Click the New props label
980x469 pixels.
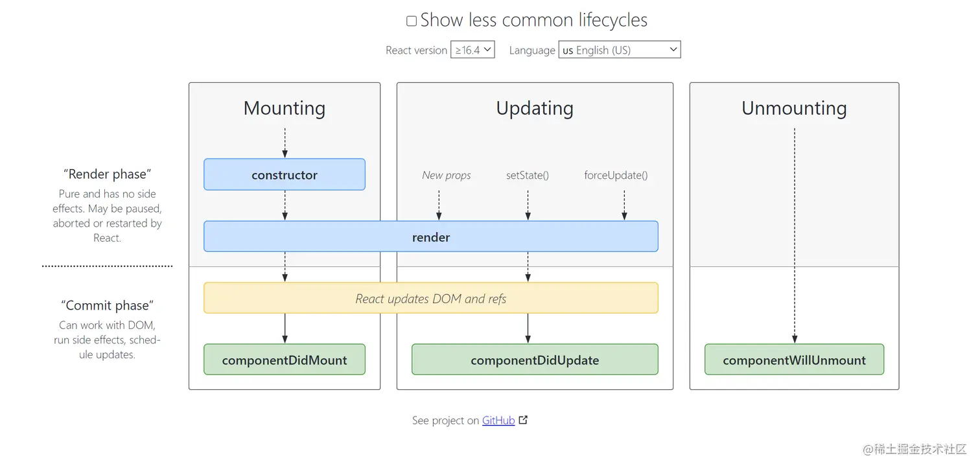[x=447, y=175]
